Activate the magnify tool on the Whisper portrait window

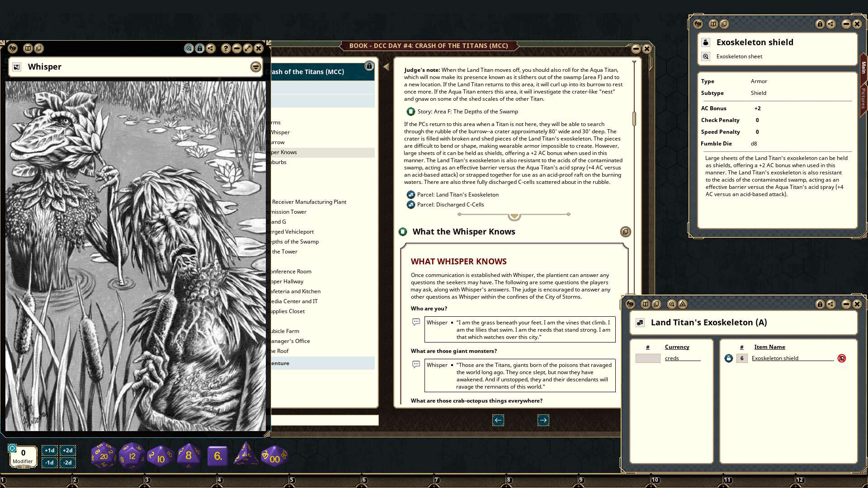pos(189,49)
